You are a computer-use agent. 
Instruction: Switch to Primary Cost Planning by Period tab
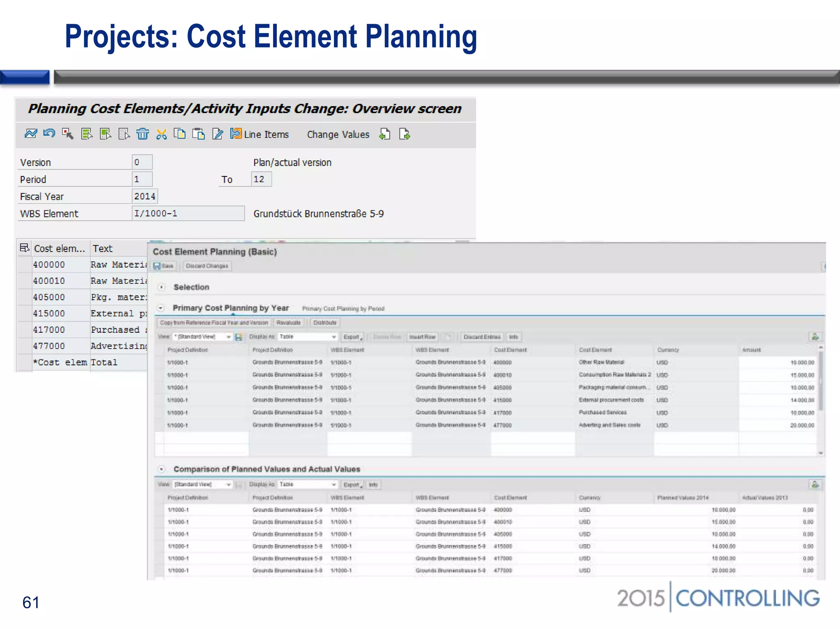point(343,308)
